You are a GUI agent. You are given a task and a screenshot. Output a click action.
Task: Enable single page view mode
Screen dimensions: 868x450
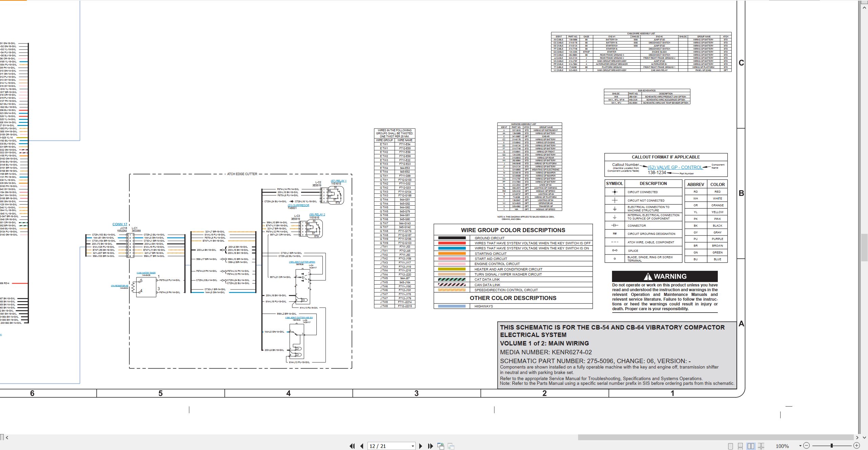[x=731, y=446]
